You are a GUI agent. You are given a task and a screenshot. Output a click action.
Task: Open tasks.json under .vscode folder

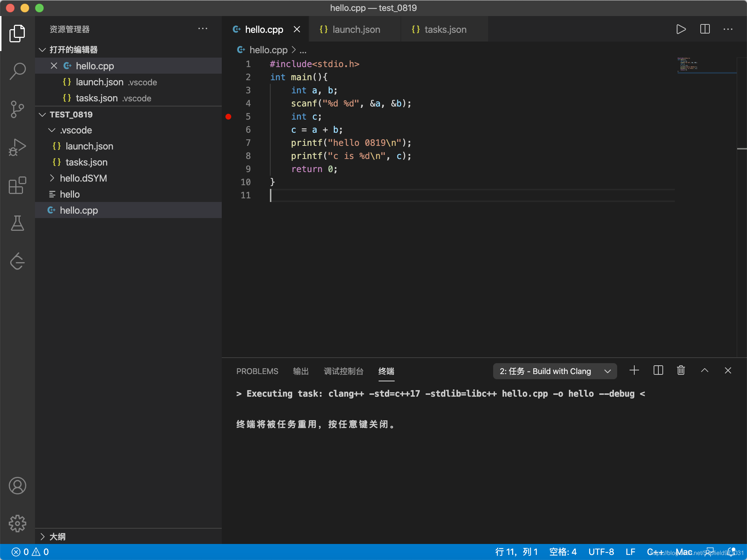128,162
